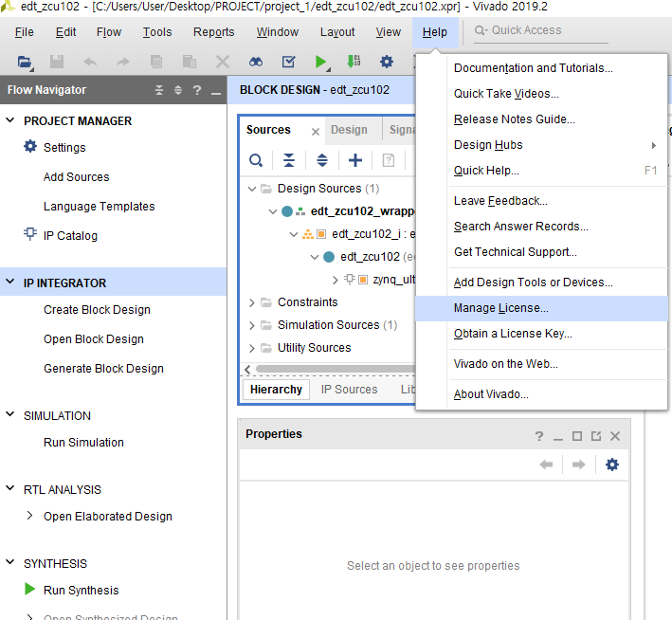This screenshot has width=672, height=620.
Task: Maximize the Properties panel
Action: point(577,436)
